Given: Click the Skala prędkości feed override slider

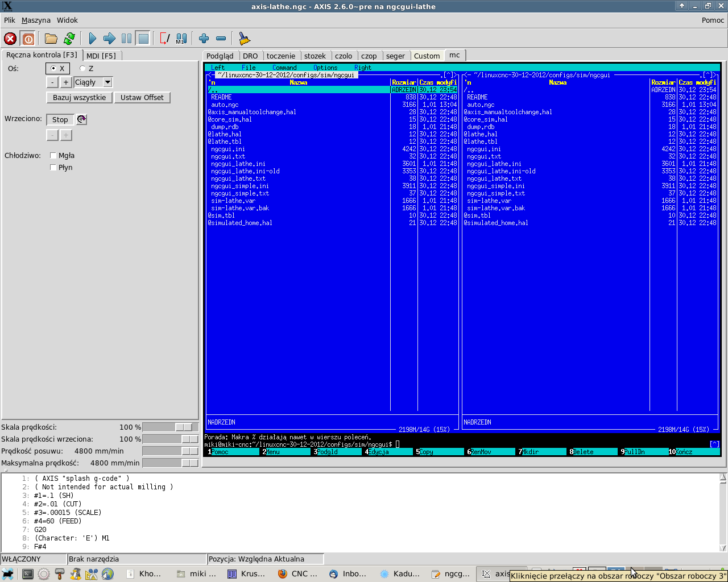Looking at the screenshot, I should pos(170,427).
